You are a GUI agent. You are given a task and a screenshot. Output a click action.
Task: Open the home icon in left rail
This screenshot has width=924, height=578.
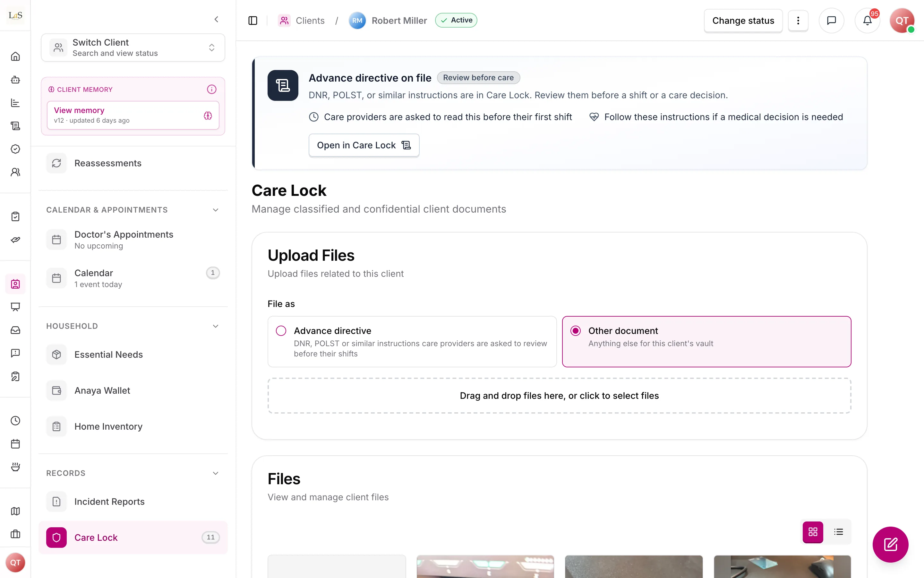click(x=15, y=57)
